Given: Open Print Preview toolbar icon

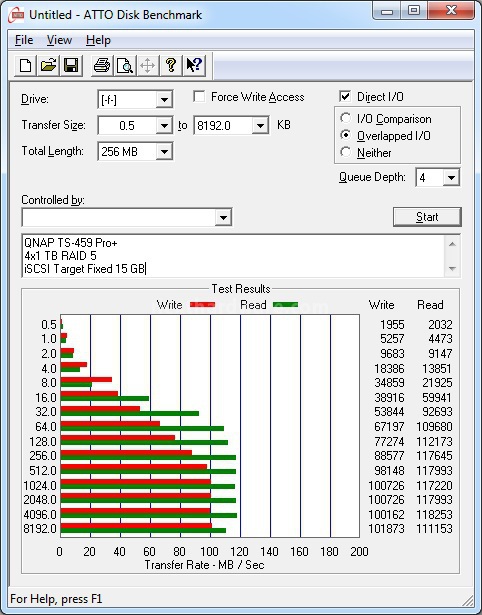Looking at the screenshot, I should 125,66.
